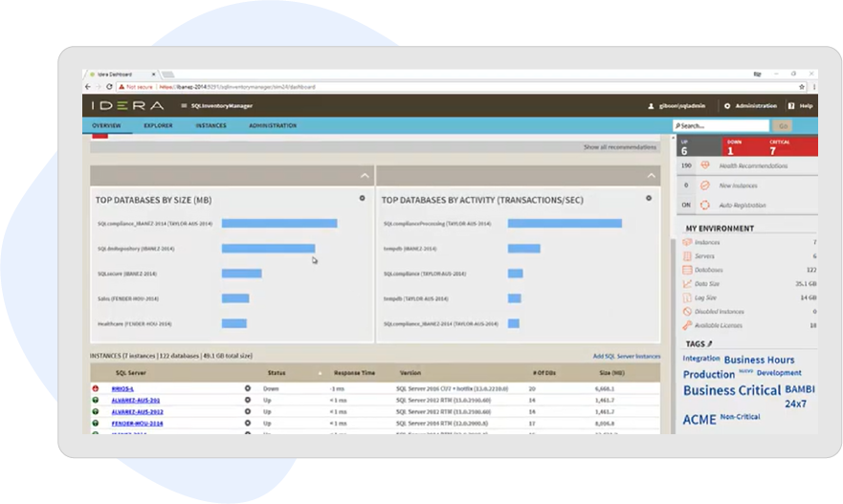Sort by SQL Server column
Viewport: 843px width, 504px height.
click(x=131, y=373)
